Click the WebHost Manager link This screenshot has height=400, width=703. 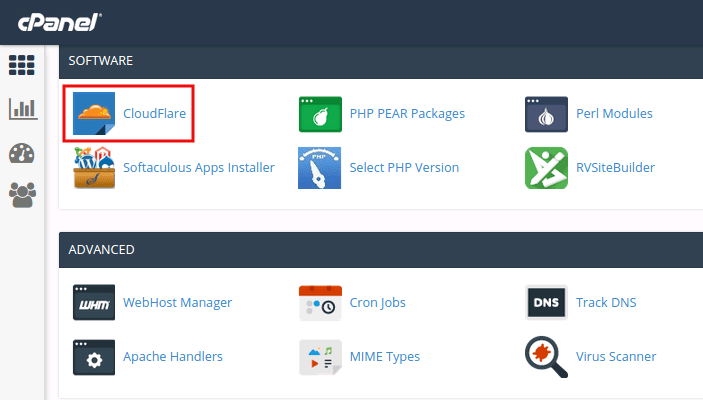click(178, 303)
